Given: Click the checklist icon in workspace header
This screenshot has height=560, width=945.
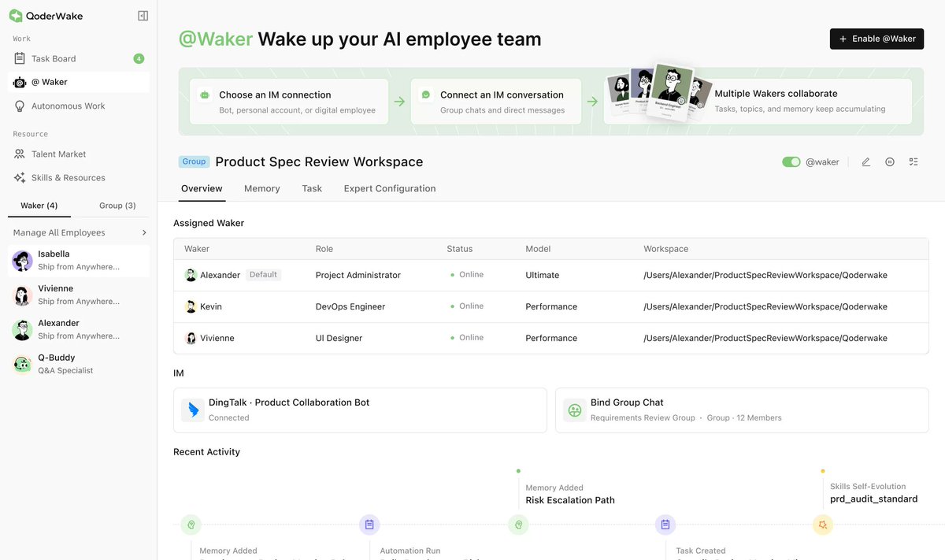Looking at the screenshot, I should click(x=913, y=161).
